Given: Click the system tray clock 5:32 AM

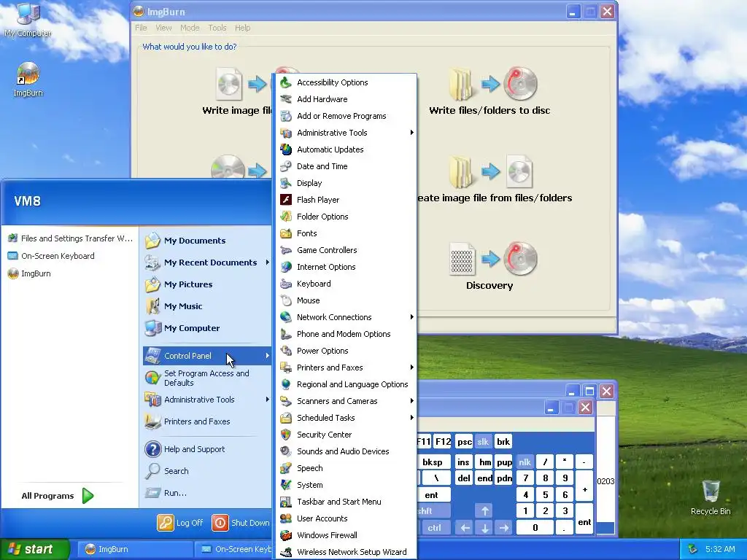Looking at the screenshot, I should pos(720,549).
